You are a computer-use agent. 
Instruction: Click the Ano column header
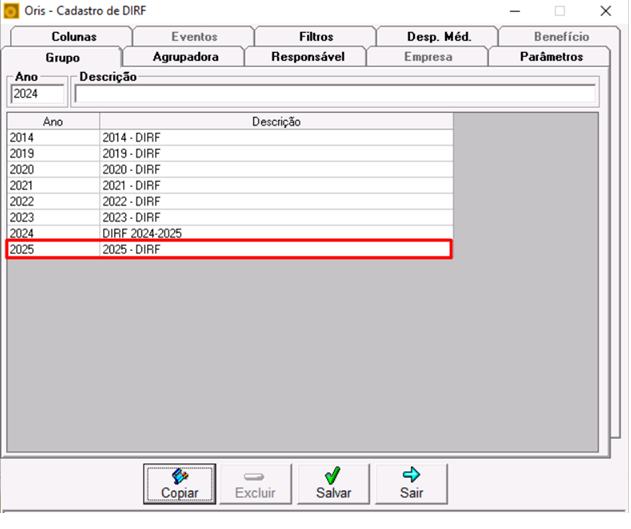[53, 121]
